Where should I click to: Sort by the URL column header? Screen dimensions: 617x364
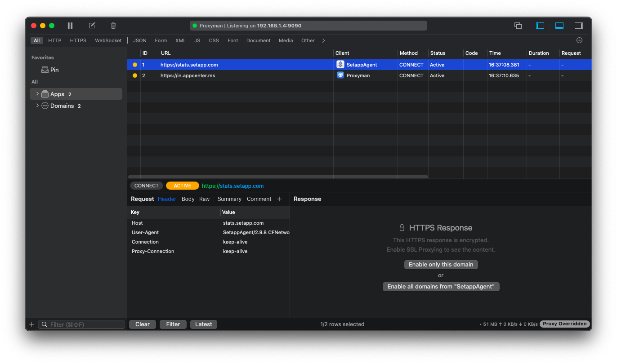click(246, 53)
